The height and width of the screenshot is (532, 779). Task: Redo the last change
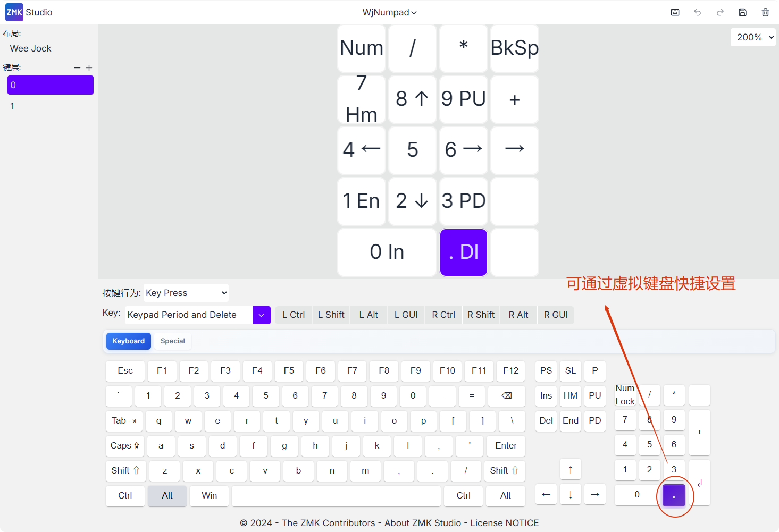pyautogui.click(x=720, y=12)
